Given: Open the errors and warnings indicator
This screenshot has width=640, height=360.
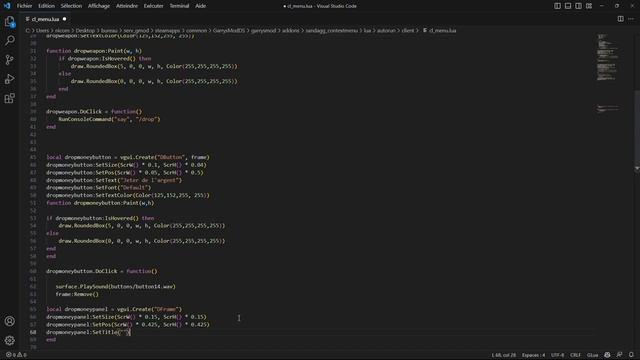Looking at the screenshot, I should [x=16, y=355].
